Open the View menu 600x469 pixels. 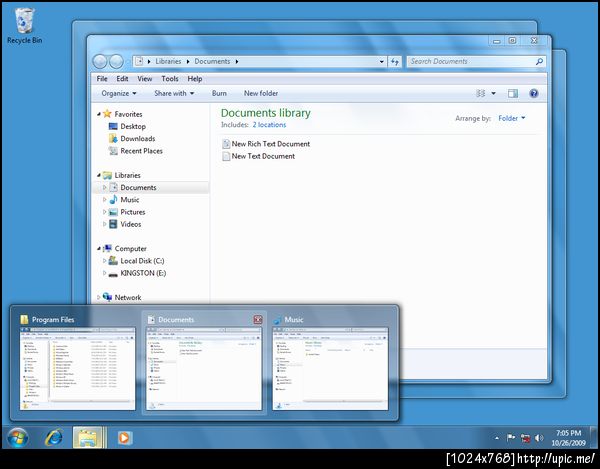145,79
